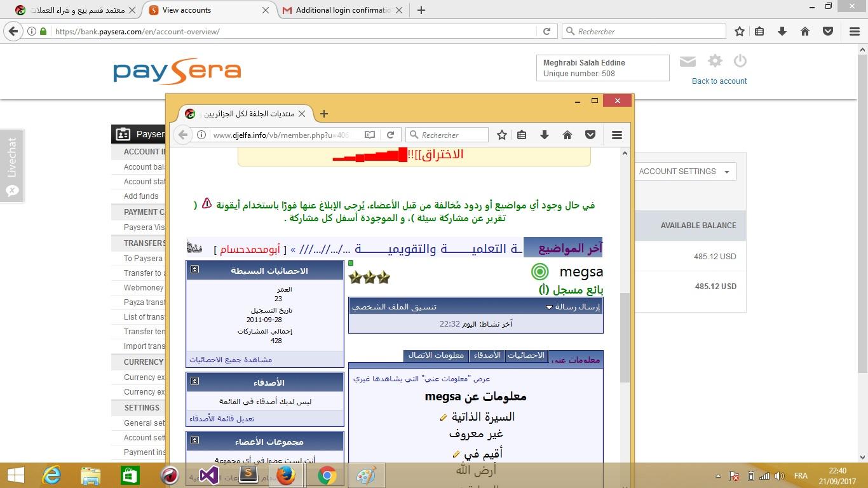Screen dimensions: 868x488
Task: Save djelfa page to Pocket
Action: tap(590, 135)
